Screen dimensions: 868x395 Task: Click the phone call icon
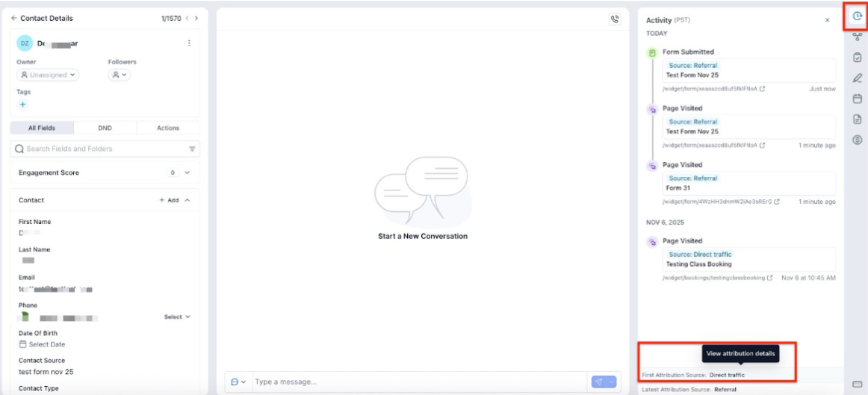(615, 19)
